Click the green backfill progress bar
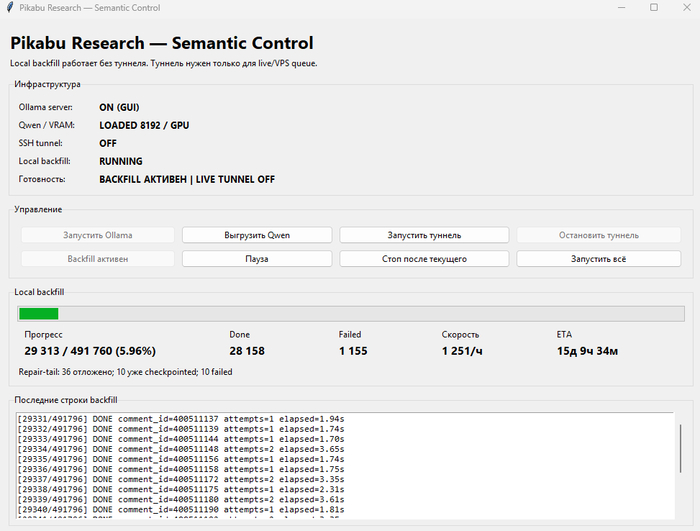The width and height of the screenshot is (700, 531). (351, 314)
